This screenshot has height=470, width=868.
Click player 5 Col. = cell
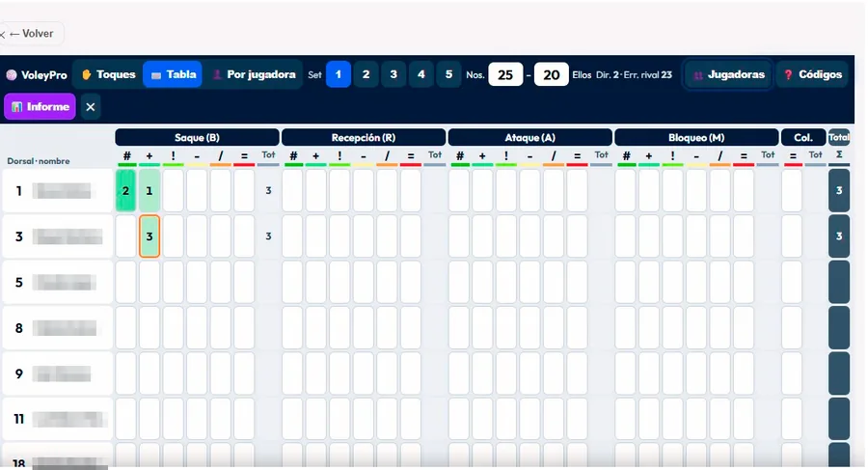point(792,282)
